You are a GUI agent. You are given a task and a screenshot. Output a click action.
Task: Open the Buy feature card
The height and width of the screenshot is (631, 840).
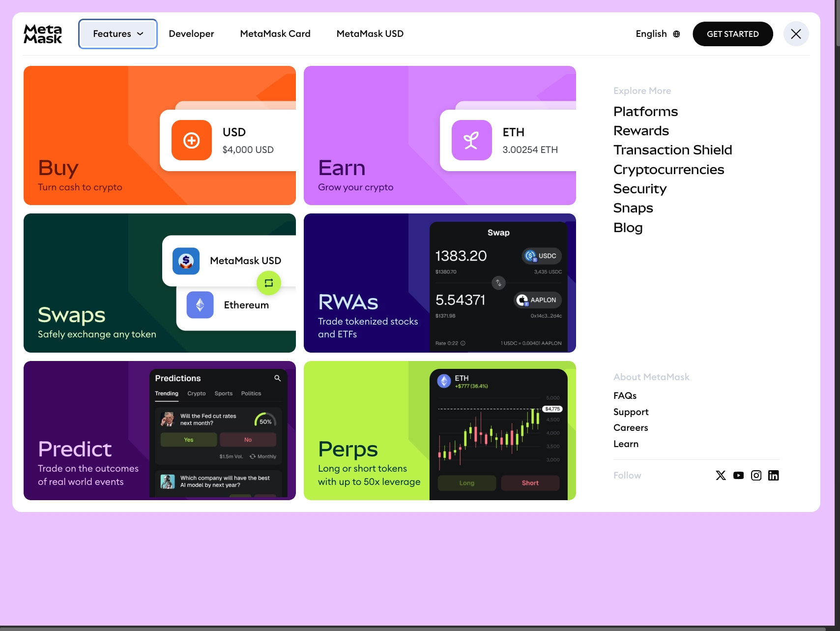(x=160, y=135)
